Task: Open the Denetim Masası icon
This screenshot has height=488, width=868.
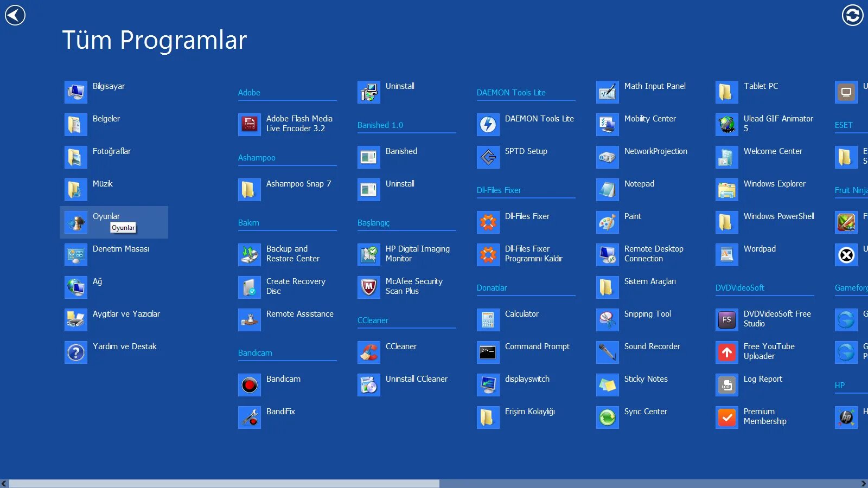Action: 76,255
